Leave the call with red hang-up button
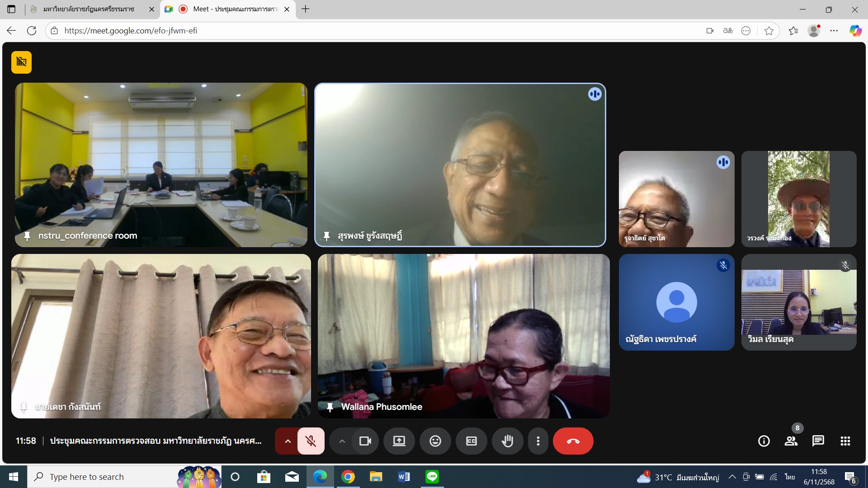The image size is (868, 488). (573, 441)
